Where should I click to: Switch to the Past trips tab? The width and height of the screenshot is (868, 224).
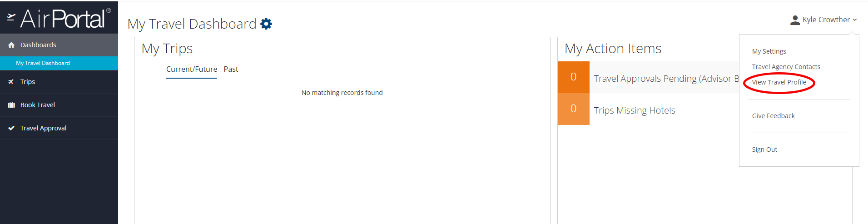coord(231,69)
